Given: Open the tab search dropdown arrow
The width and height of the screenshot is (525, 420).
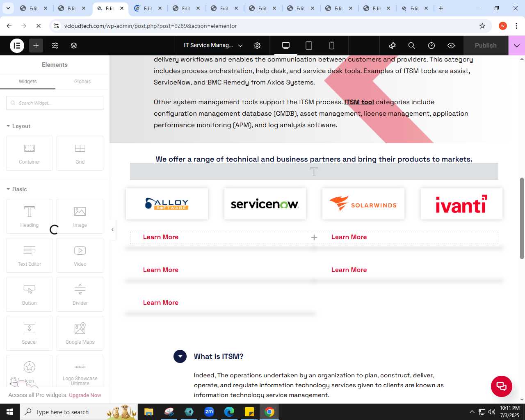Looking at the screenshot, I should click(8, 8).
